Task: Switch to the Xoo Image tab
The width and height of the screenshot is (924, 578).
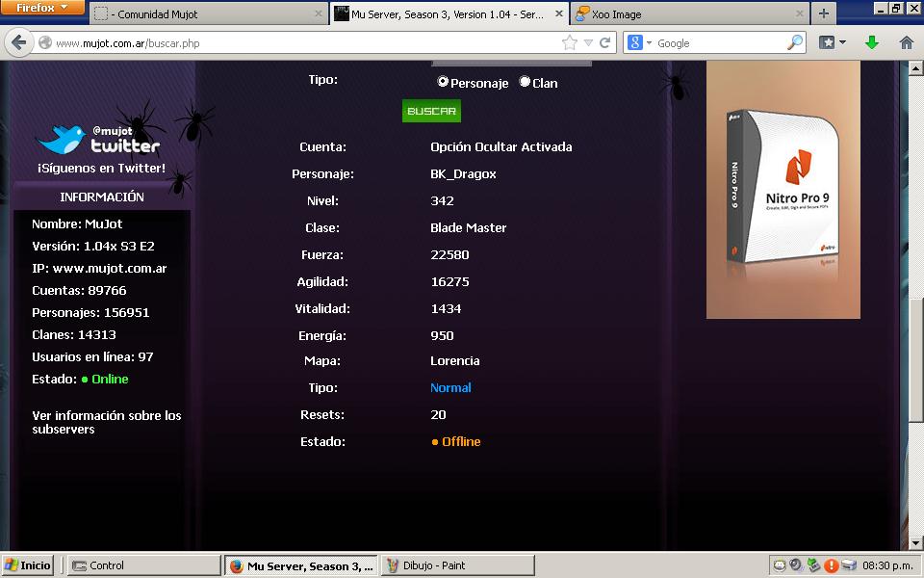Action: 688,14
